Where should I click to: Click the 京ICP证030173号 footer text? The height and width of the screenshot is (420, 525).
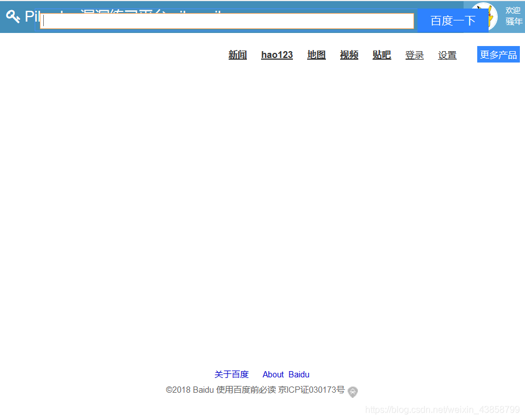[311, 390]
